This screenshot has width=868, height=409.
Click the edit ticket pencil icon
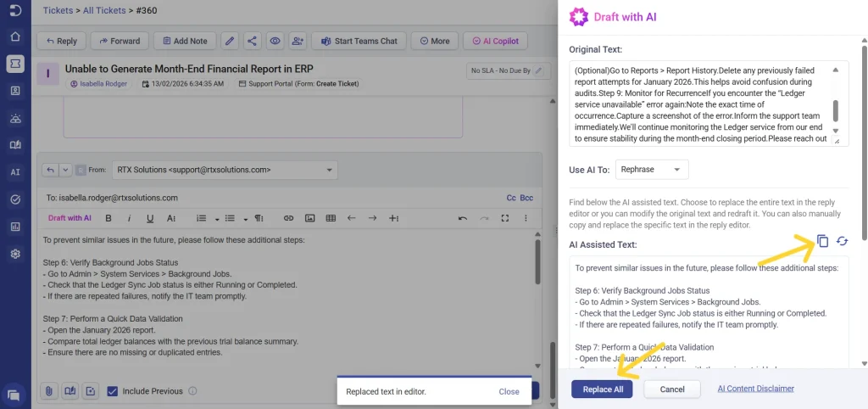click(230, 41)
